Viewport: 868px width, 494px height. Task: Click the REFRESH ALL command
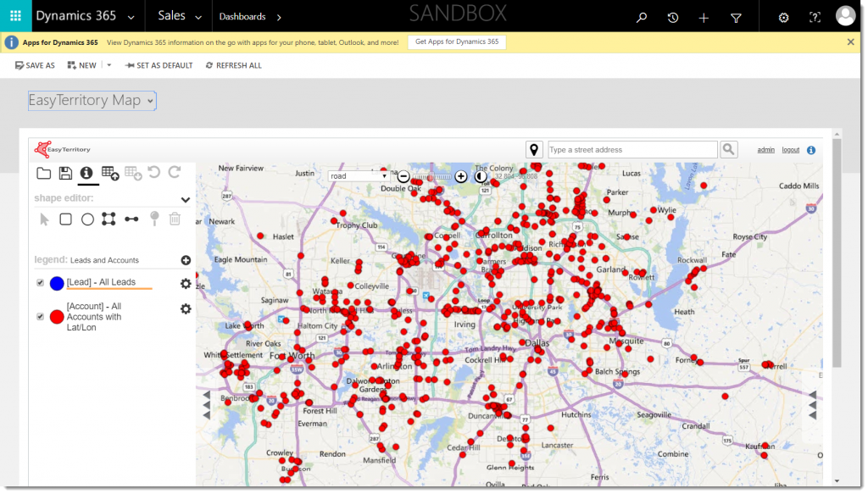click(x=233, y=64)
